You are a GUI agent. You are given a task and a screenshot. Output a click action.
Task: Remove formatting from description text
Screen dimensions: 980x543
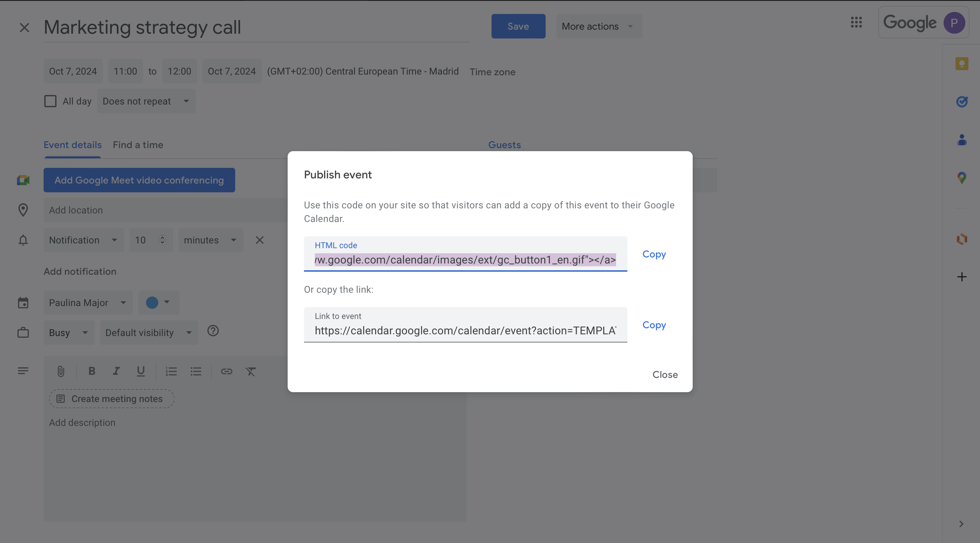pyautogui.click(x=251, y=371)
